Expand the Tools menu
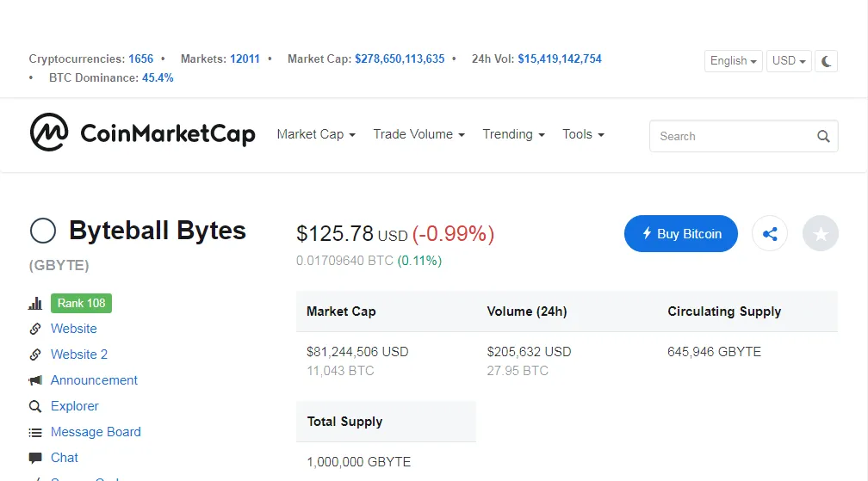This screenshot has width=868, height=481. (584, 134)
